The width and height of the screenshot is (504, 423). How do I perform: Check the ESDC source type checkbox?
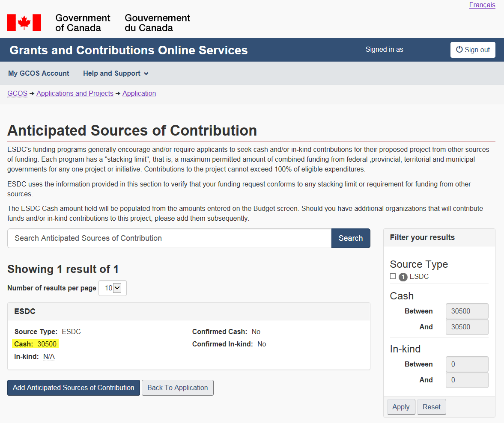(393, 276)
